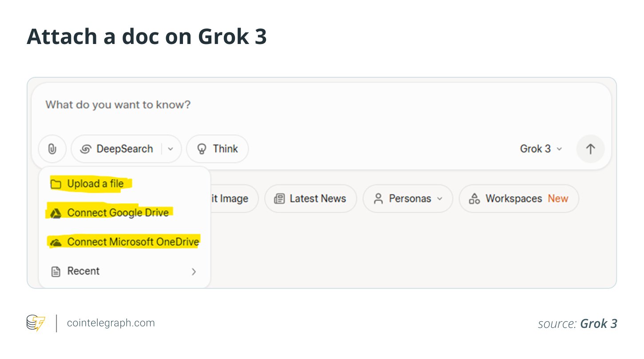This screenshot has height=359, width=644.
Task: Choose Connect Microsoft OneDrive option
Action: pos(132,241)
